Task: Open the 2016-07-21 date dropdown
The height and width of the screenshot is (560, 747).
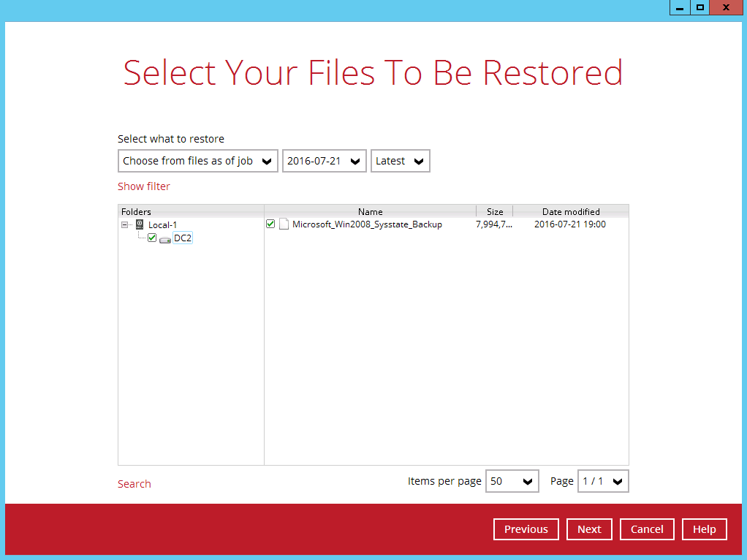Action: click(324, 161)
